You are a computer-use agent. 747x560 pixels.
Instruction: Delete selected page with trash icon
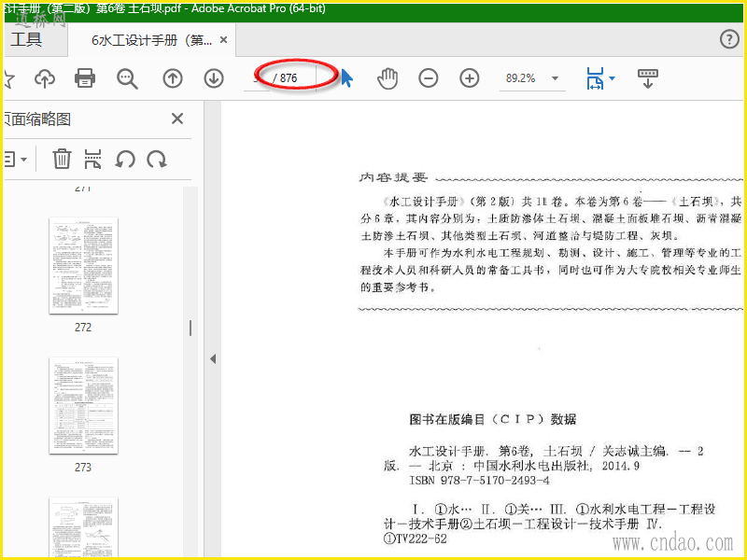[x=62, y=159]
